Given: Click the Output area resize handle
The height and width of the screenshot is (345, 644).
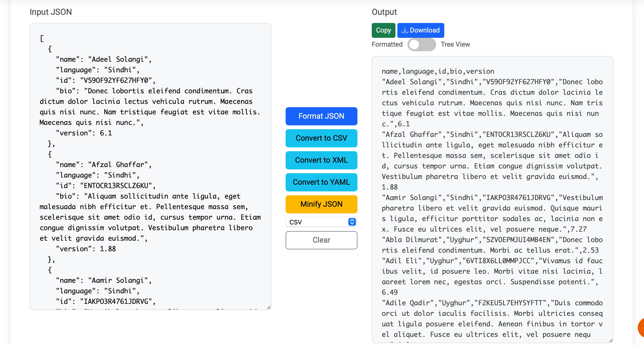Looking at the screenshot, I should pos(611,340).
